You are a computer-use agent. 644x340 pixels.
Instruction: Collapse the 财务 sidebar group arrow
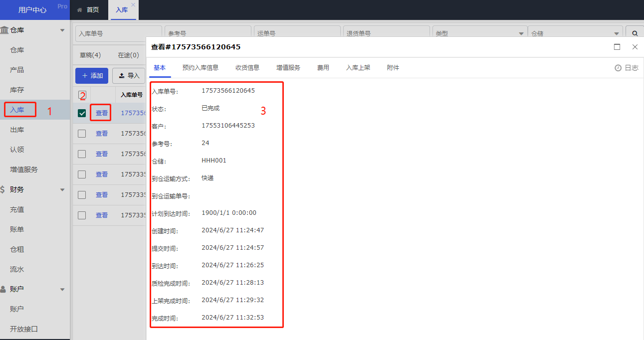62,190
